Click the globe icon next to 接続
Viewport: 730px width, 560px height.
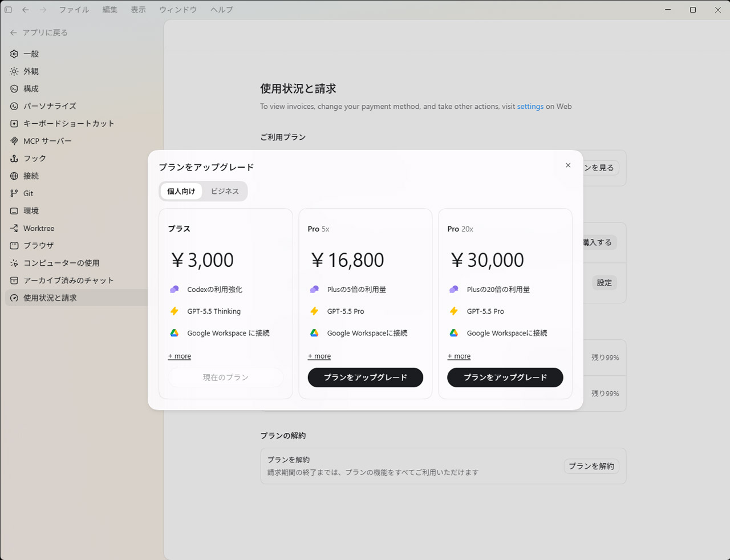(14, 176)
